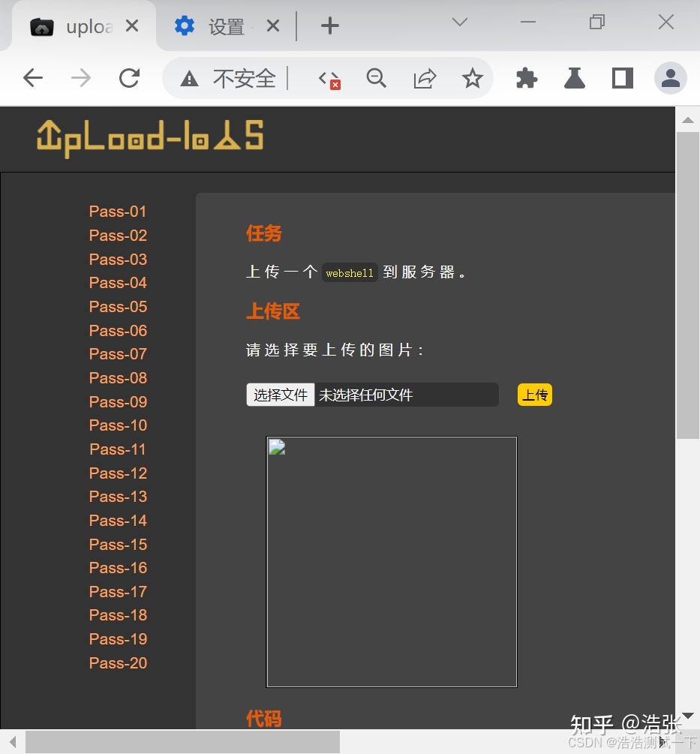The width and height of the screenshot is (700, 754).
Task: Click the broken image placeholder icon
Action: tap(278, 447)
